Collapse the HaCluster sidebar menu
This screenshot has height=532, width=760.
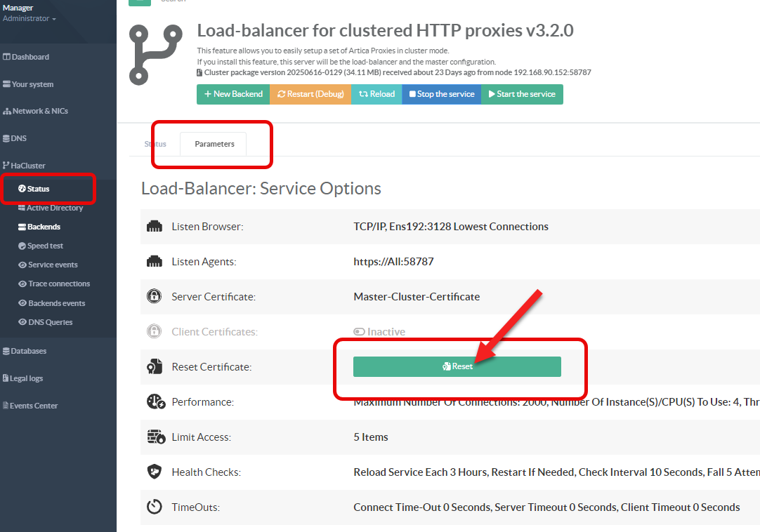coord(27,166)
